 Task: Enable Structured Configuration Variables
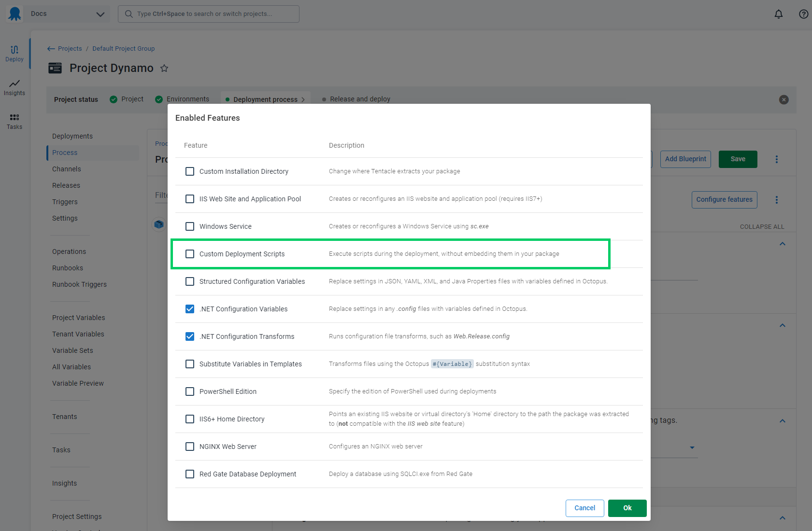[x=190, y=281]
